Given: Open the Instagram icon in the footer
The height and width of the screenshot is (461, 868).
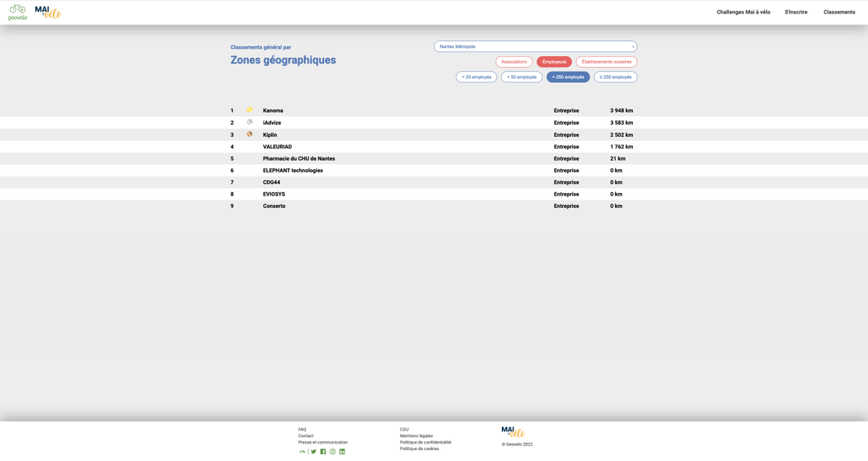Looking at the screenshot, I should pyautogui.click(x=333, y=452).
